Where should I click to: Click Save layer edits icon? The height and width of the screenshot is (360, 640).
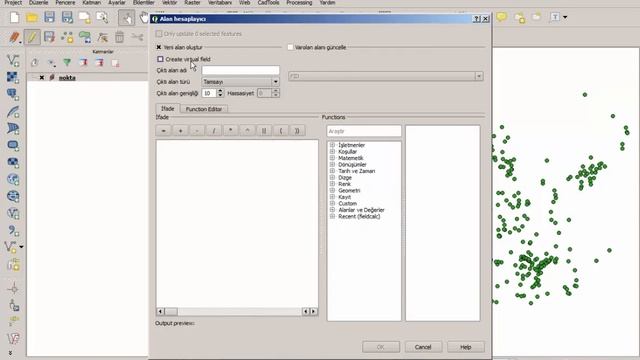[x=49, y=37]
